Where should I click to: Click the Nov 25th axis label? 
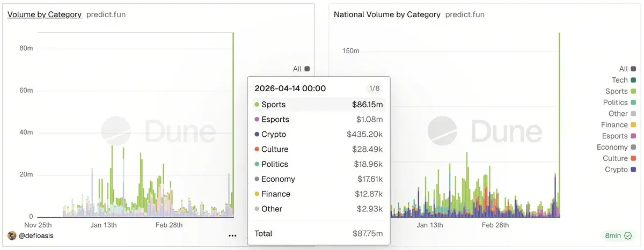pyautogui.click(x=38, y=225)
